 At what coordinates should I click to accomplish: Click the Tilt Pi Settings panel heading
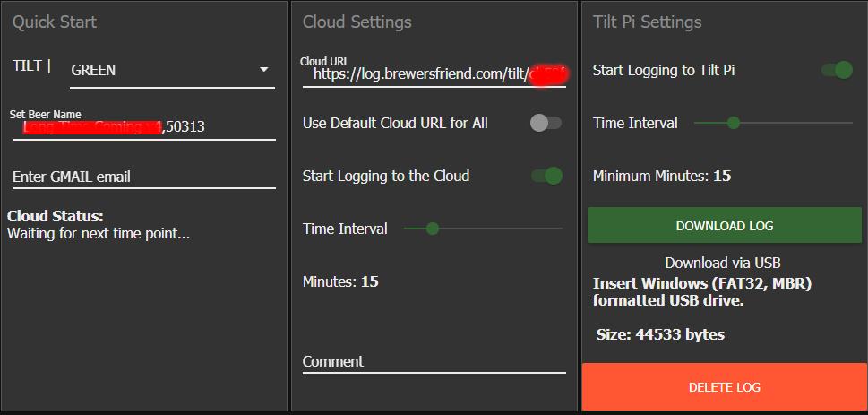click(647, 22)
